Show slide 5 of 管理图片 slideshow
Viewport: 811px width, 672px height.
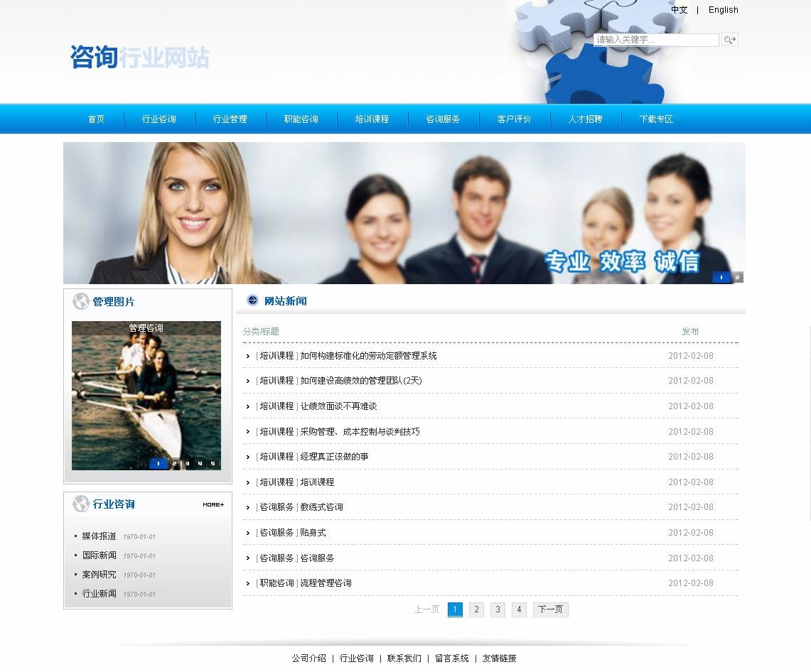[x=213, y=464]
